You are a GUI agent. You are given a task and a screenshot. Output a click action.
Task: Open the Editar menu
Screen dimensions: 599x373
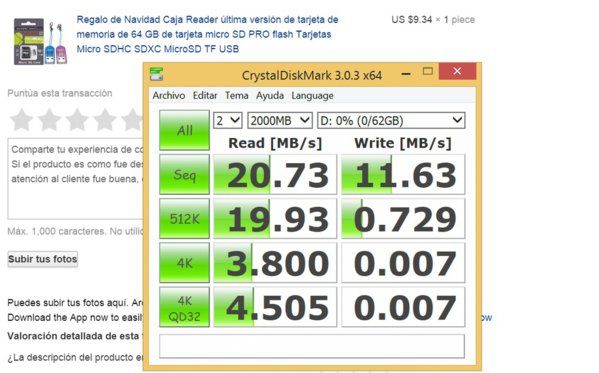pyautogui.click(x=205, y=96)
